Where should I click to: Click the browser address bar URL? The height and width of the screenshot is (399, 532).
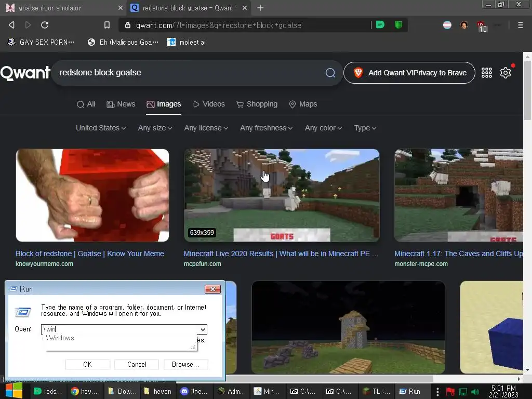click(x=219, y=25)
